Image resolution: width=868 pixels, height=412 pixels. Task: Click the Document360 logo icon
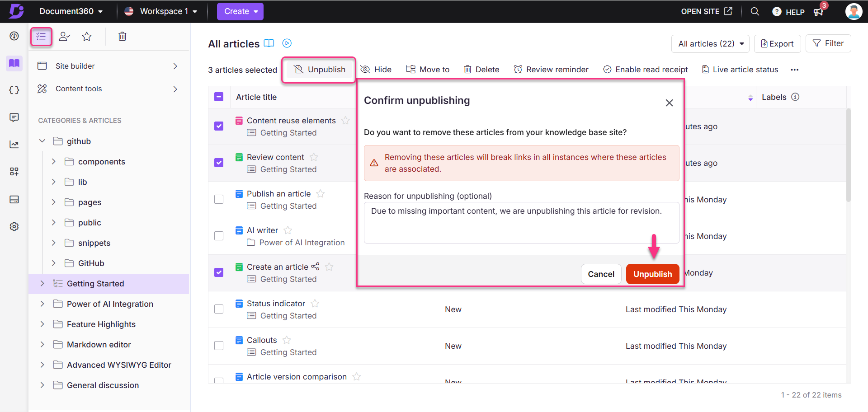[x=16, y=11]
